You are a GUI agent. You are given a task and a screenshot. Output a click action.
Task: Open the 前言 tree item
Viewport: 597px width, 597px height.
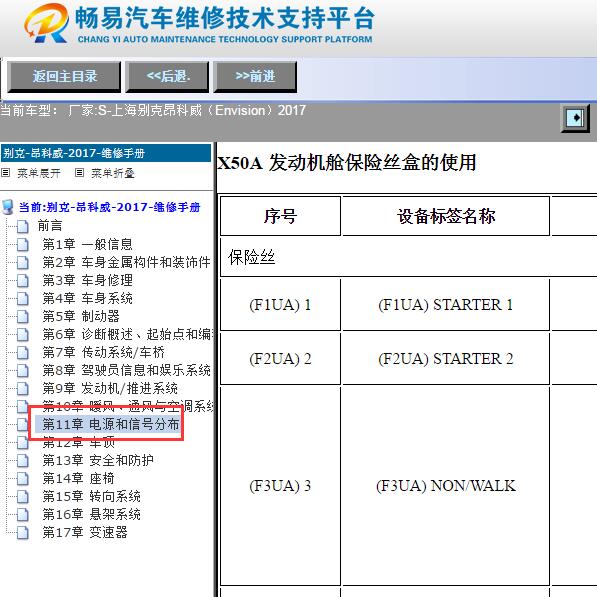50,226
